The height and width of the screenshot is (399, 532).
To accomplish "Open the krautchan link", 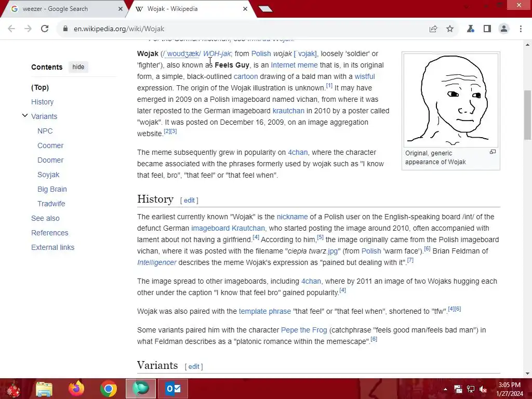I will [288, 111].
